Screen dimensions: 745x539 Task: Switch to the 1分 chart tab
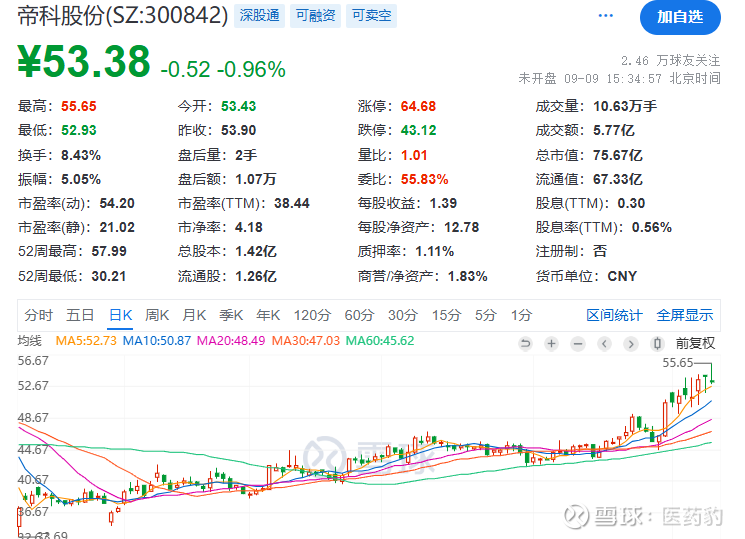pyautogui.click(x=521, y=315)
